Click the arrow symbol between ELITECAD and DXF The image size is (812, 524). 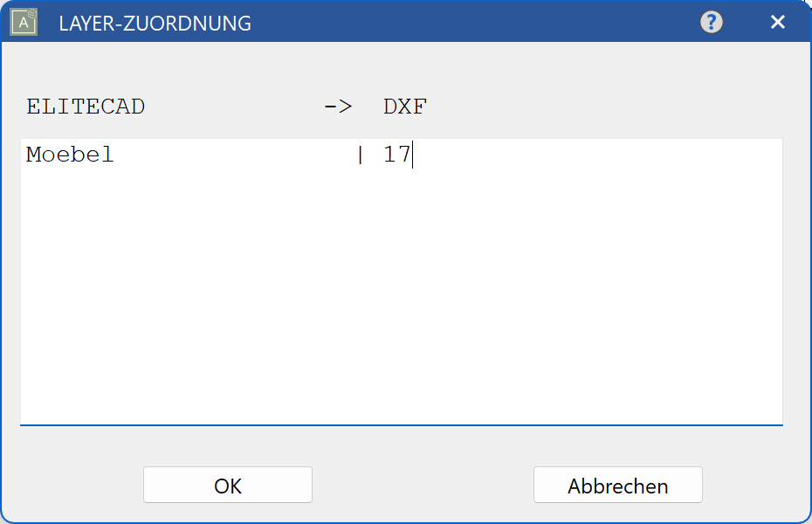click(340, 106)
